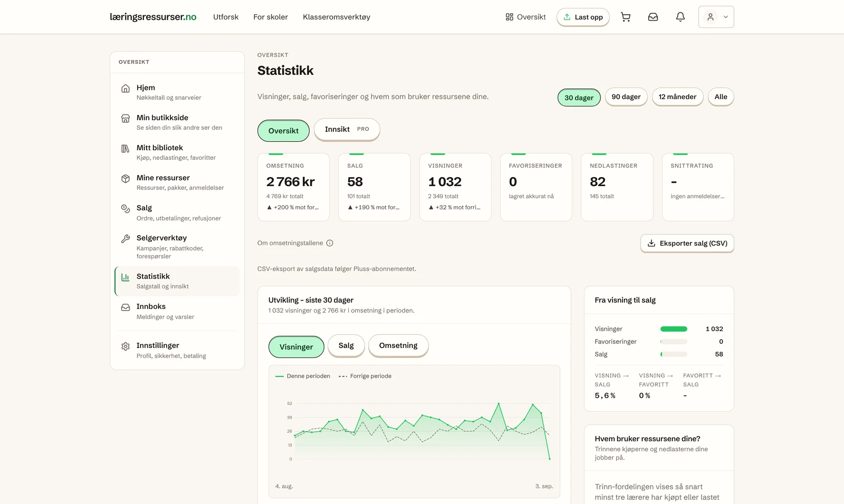Screen dimensions: 844x504
Task: Open the inbox tray icon in header
Action: coord(653,17)
